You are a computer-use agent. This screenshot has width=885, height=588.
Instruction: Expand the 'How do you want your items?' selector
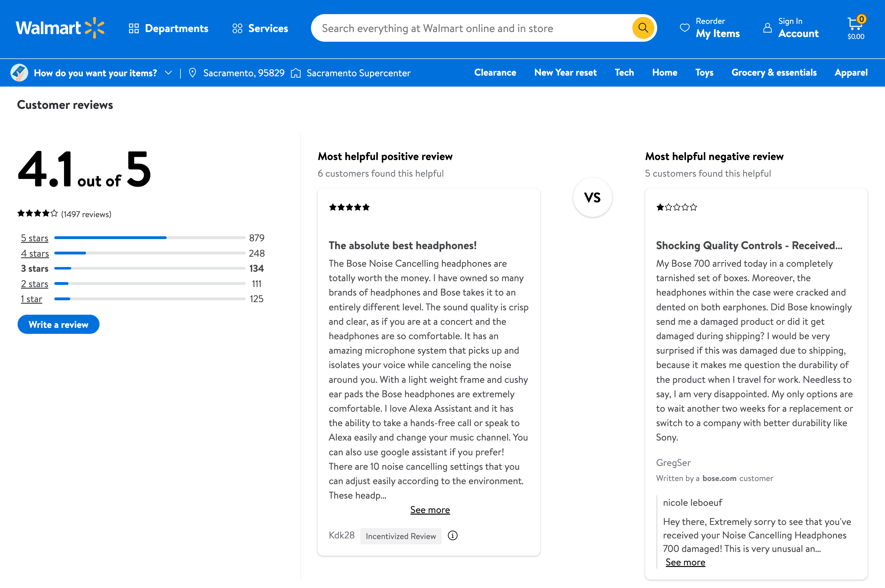click(169, 73)
